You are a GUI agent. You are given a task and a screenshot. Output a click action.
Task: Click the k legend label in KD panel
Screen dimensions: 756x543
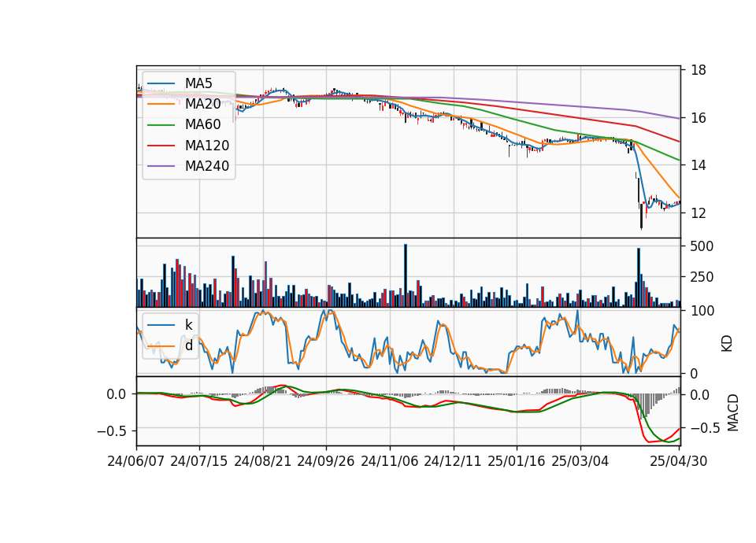point(188,325)
